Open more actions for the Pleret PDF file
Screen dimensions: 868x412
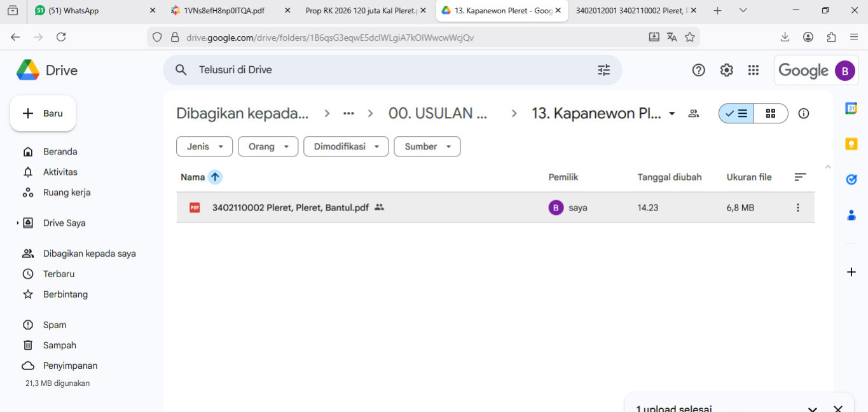coord(797,207)
